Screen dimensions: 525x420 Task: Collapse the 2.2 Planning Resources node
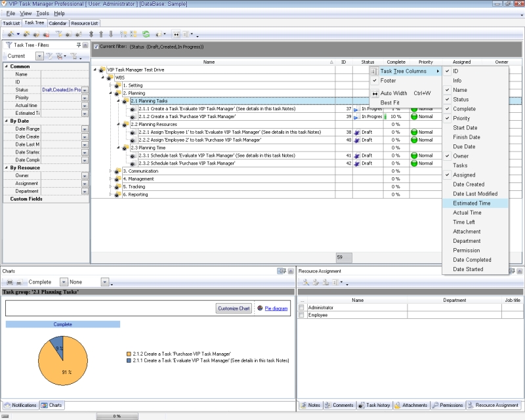click(118, 124)
